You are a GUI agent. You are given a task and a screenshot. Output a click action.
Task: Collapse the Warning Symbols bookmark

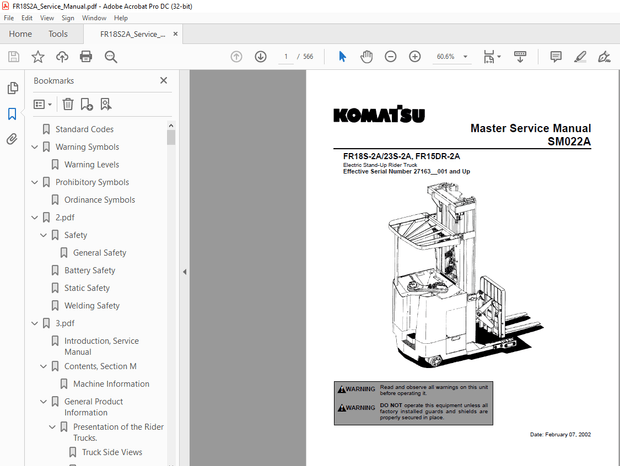35,147
